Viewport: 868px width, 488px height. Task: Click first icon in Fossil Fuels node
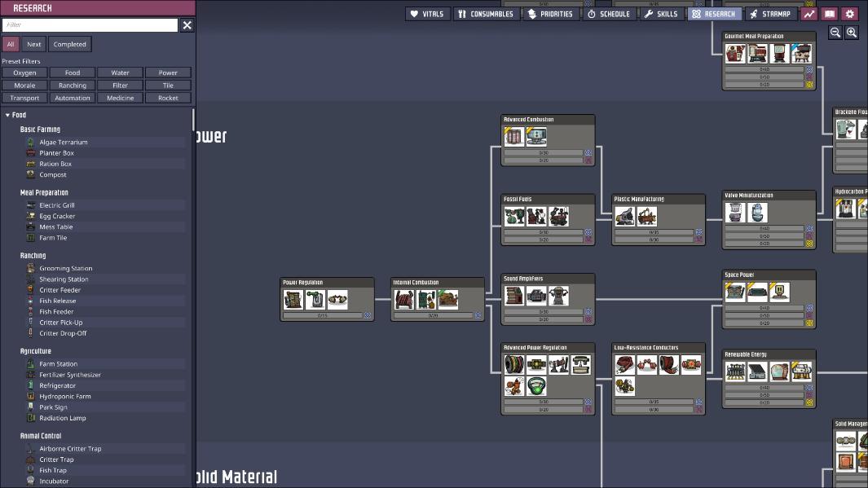pyautogui.click(x=514, y=217)
